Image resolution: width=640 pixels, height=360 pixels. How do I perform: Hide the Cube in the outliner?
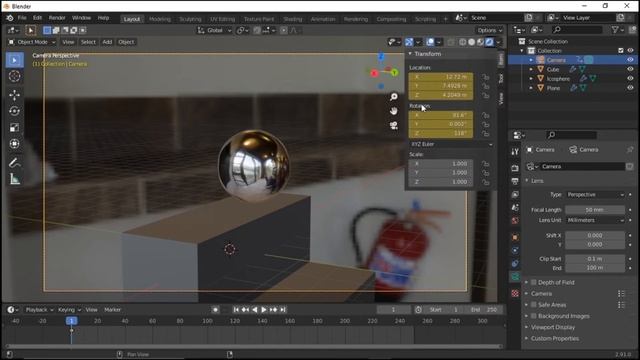pyautogui.click(x=630, y=69)
